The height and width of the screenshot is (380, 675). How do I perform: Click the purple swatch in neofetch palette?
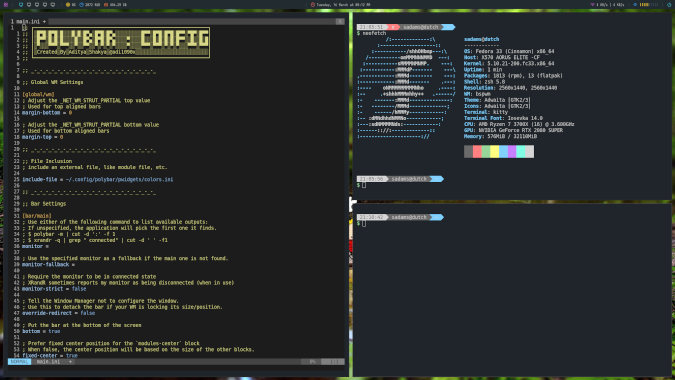pos(512,151)
